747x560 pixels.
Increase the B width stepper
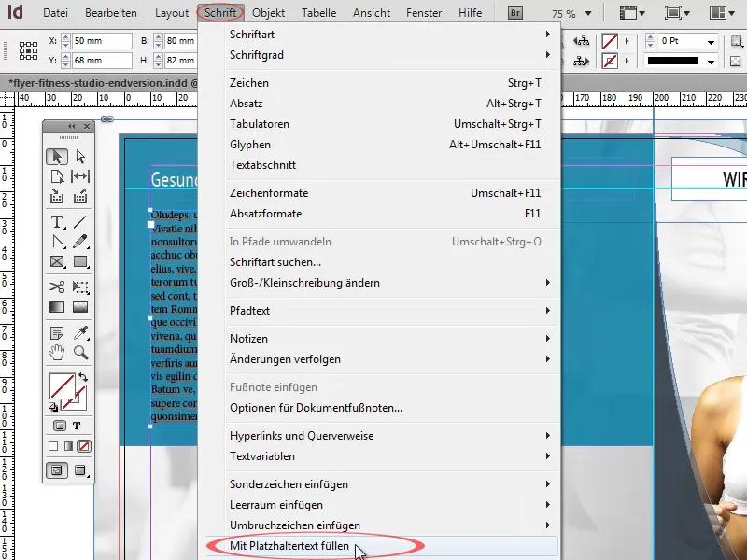(158, 37)
